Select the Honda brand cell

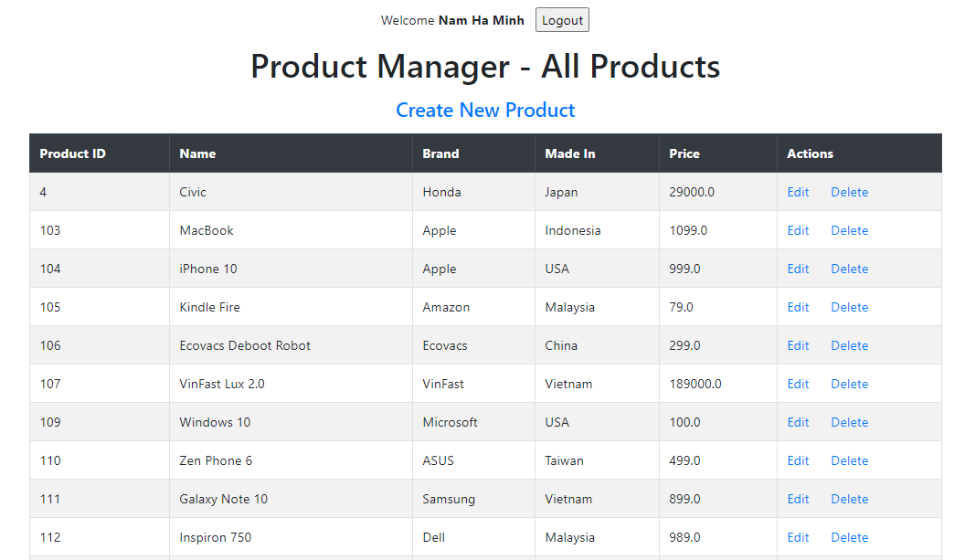point(473,192)
